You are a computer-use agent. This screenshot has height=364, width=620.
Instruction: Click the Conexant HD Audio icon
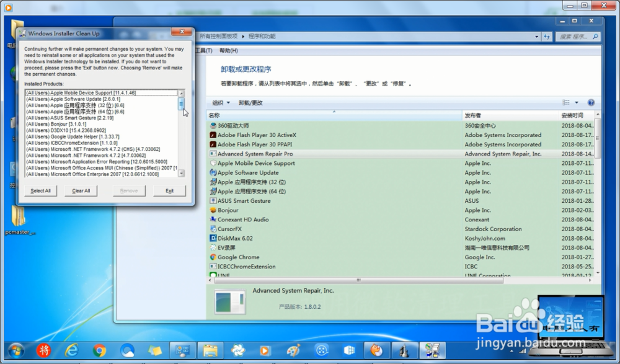213,220
